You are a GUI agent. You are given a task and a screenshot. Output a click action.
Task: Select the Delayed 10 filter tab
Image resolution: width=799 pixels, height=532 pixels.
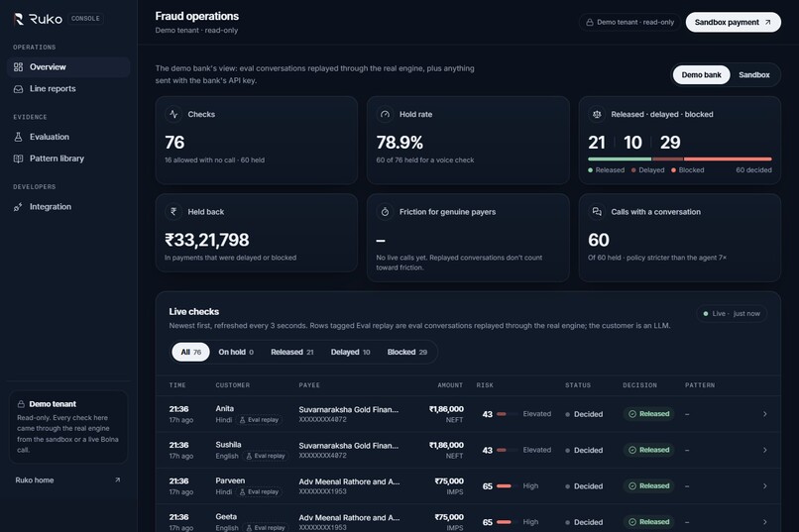[351, 352]
